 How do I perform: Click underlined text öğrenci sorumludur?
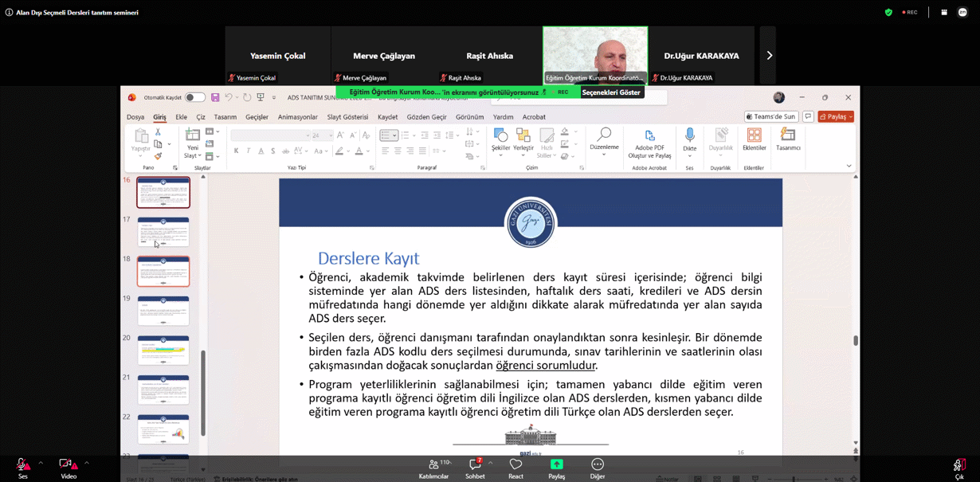pos(546,365)
